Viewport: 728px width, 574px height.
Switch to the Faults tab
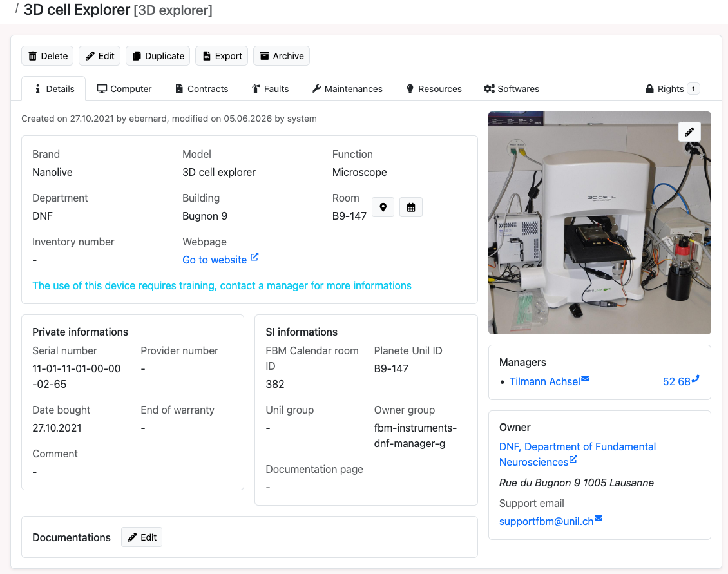[270, 89]
